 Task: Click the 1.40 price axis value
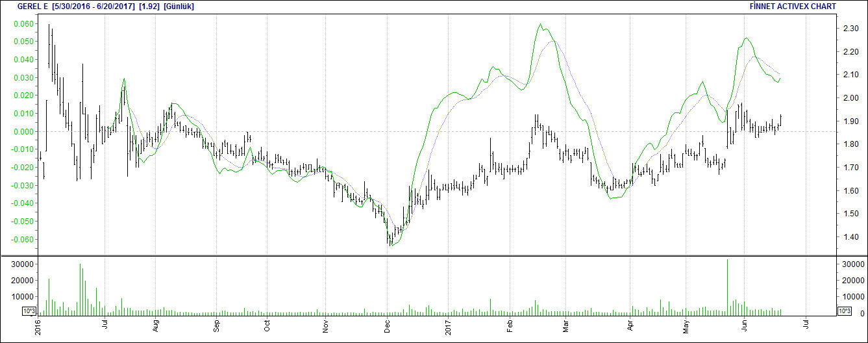coord(850,237)
